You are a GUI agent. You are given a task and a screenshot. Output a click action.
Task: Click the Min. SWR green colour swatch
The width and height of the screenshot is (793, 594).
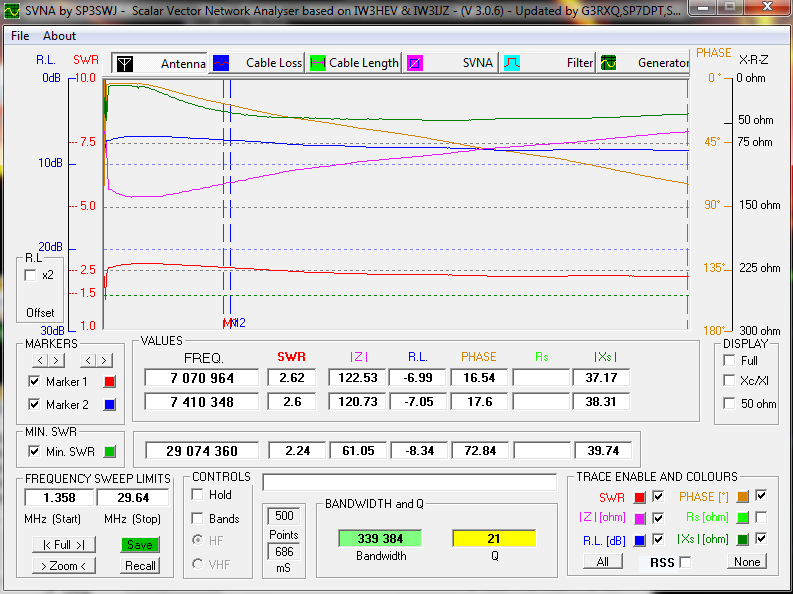[x=110, y=451]
